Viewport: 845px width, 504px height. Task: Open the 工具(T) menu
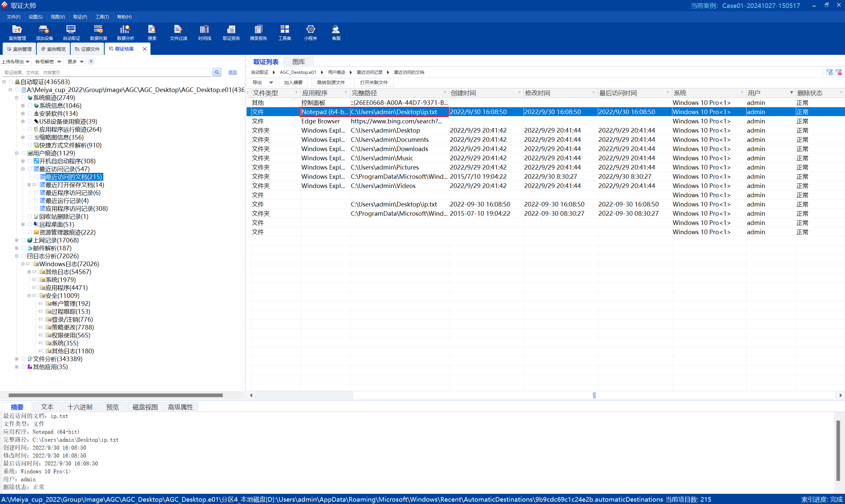tap(102, 16)
